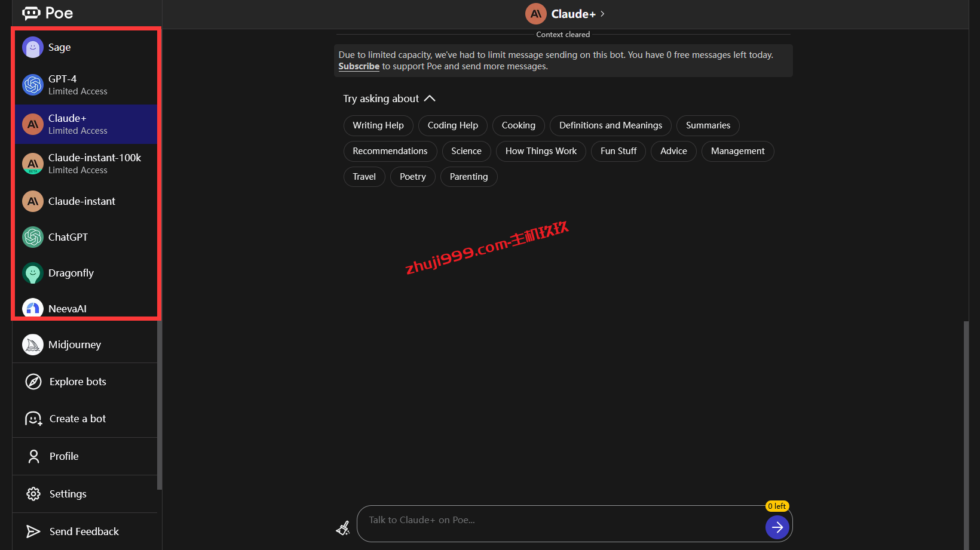
Task: Pick the Recommendations suggestion chip
Action: [390, 151]
